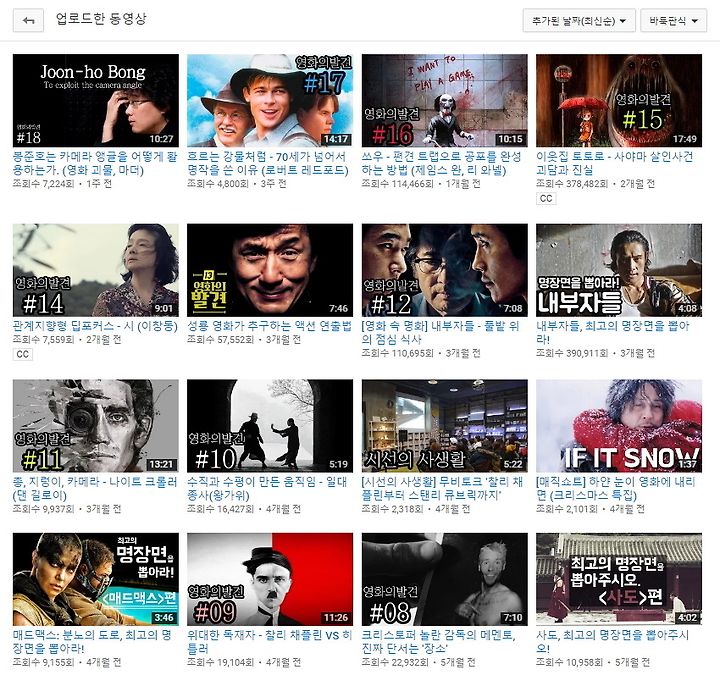Open the #08 Memento thumbnail
720x675 pixels.
(x=444, y=579)
